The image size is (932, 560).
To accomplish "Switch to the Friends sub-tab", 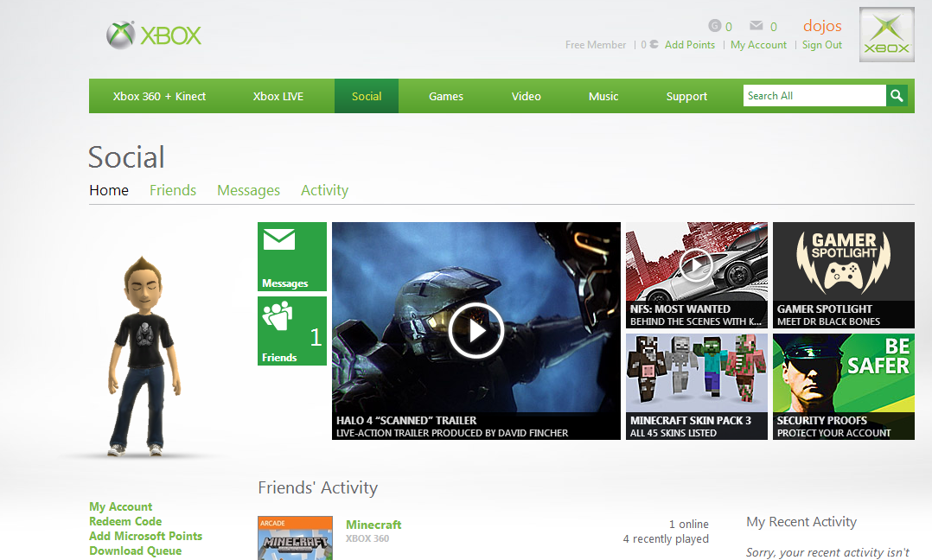I will pos(173,190).
